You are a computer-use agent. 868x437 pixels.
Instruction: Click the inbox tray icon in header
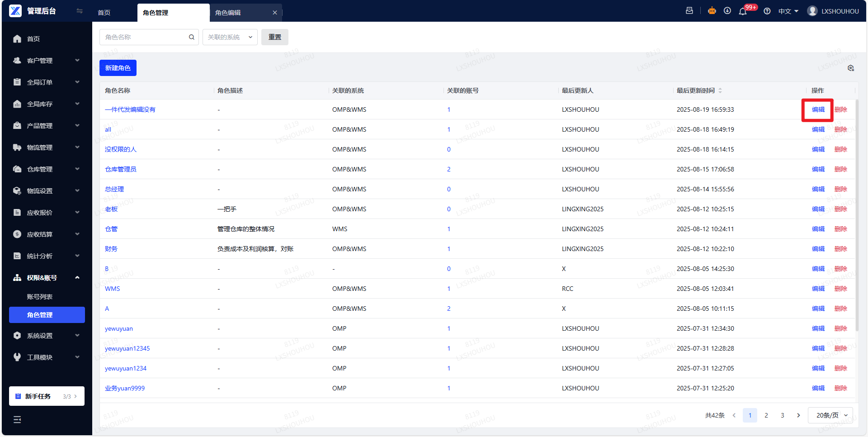click(x=689, y=11)
